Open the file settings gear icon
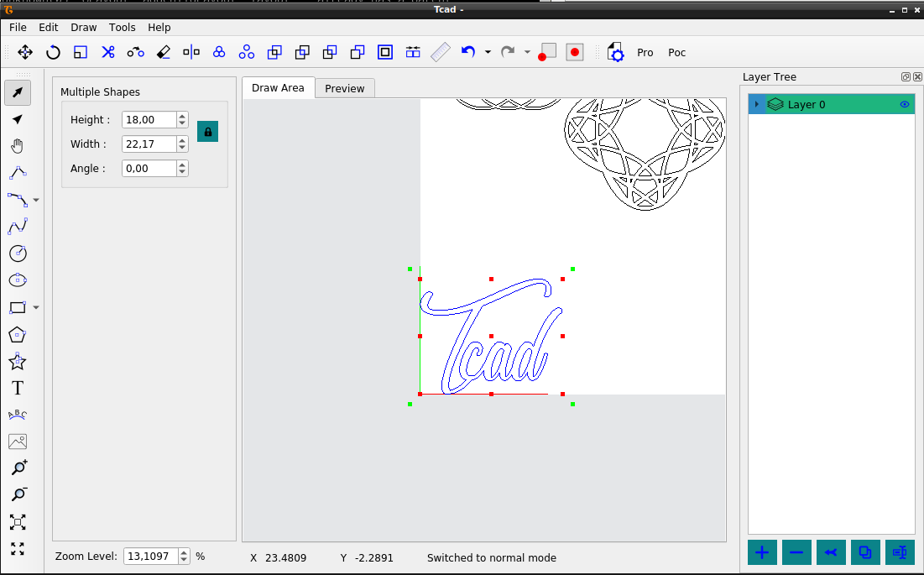The image size is (924, 575). [615, 52]
